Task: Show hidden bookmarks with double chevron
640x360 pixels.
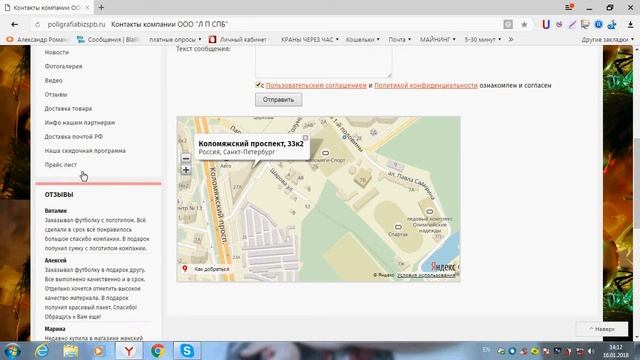Action: pyautogui.click(x=511, y=40)
